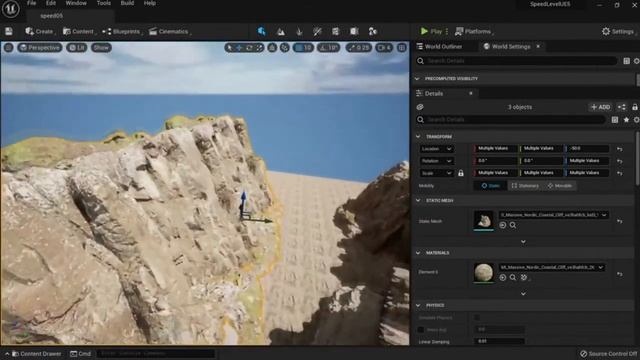640x360 pixels.
Task: Open Details property matrix grid icon
Action: tap(615, 120)
